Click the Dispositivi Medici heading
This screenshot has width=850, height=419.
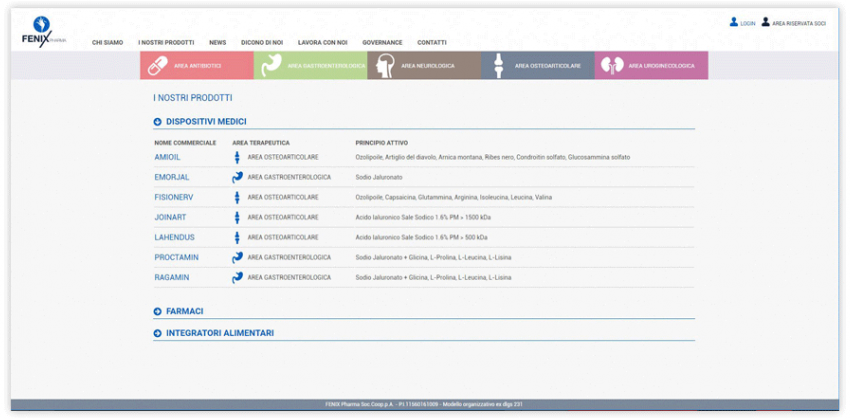point(206,122)
